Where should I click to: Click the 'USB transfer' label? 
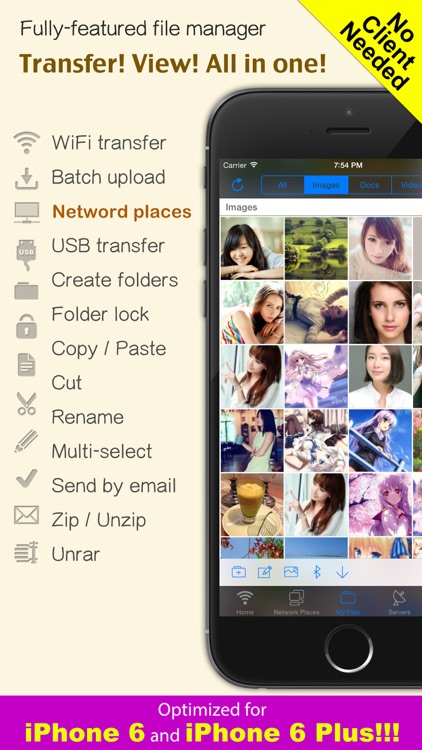click(108, 246)
